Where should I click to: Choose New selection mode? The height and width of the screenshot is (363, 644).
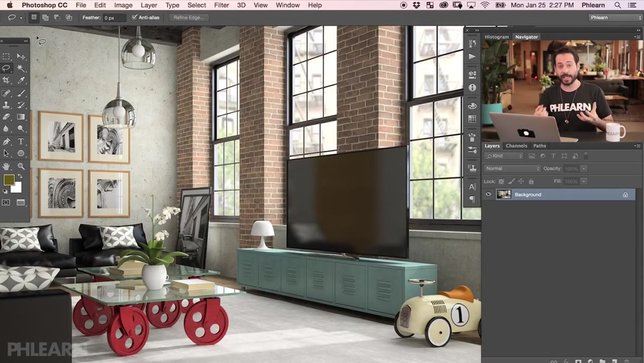(x=34, y=18)
